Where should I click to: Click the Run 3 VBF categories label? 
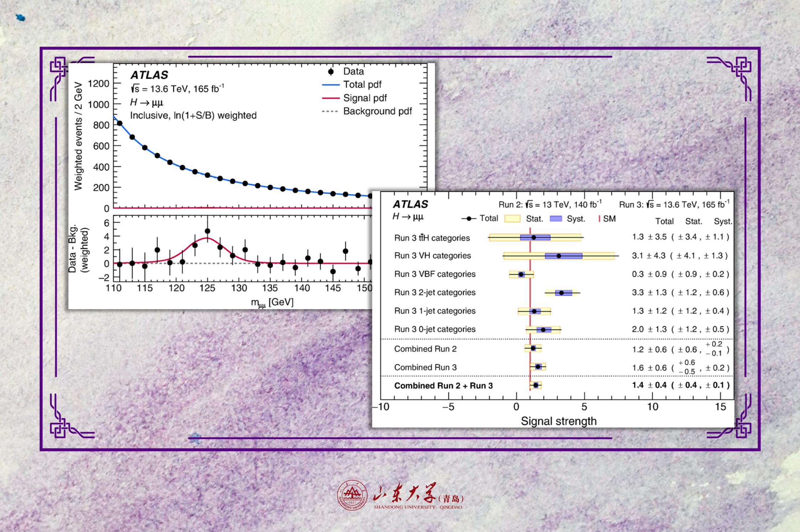click(x=435, y=274)
